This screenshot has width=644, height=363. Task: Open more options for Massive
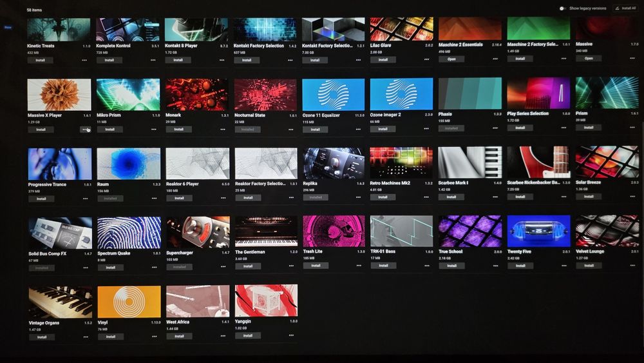(632, 59)
